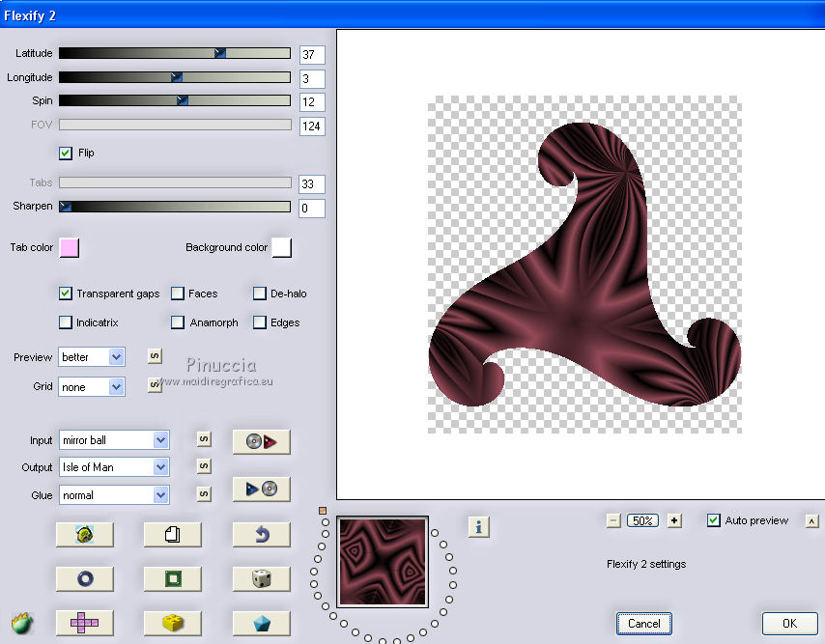Click the Sharpen value field
Viewport: 825px width, 644px height.
click(312, 209)
